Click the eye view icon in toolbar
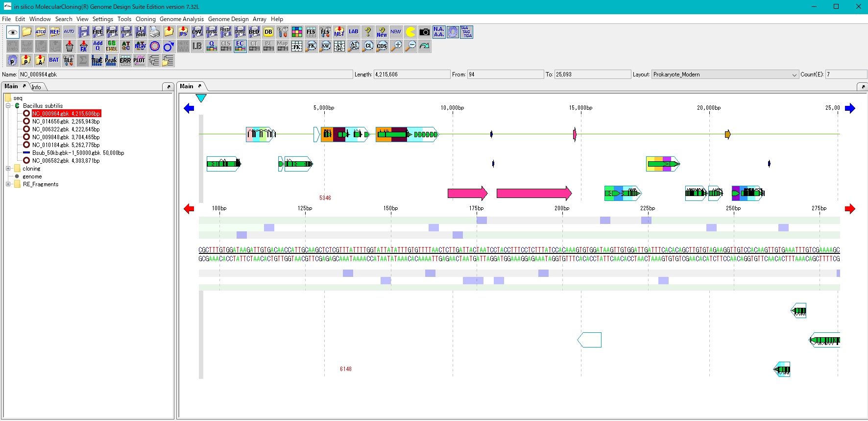This screenshot has height=421, width=868. [13, 32]
